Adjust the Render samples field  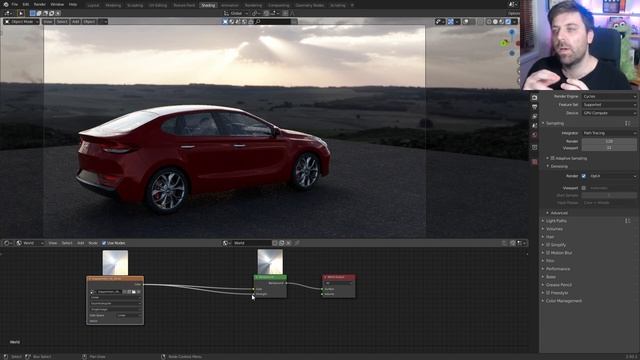(609, 141)
